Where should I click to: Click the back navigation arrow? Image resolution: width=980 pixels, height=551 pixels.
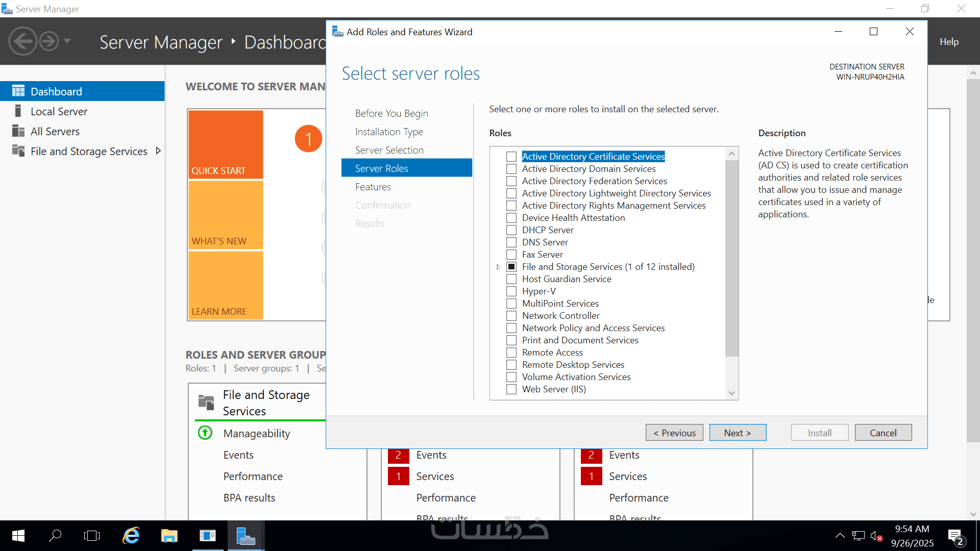[23, 41]
